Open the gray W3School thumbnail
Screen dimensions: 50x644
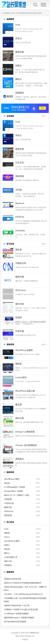8,294
